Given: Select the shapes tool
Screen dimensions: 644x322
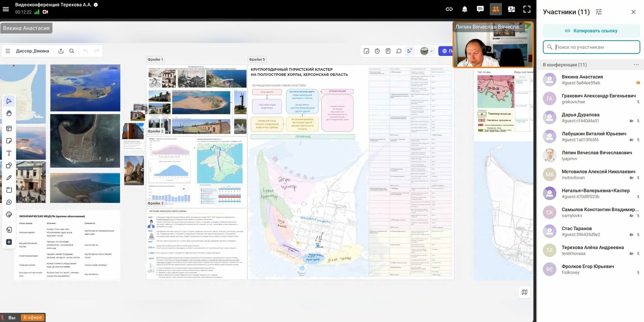Looking at the screenshot, I should [x=9, y=166].
